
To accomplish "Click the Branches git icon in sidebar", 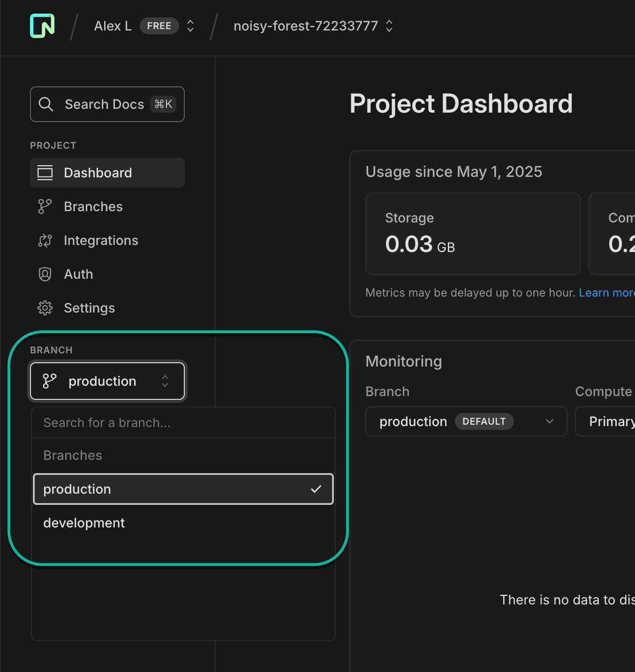I will coord(45,206).
